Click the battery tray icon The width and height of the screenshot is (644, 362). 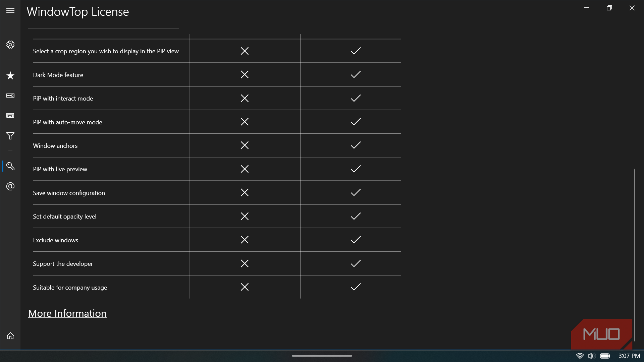click(x=605, y=356)
